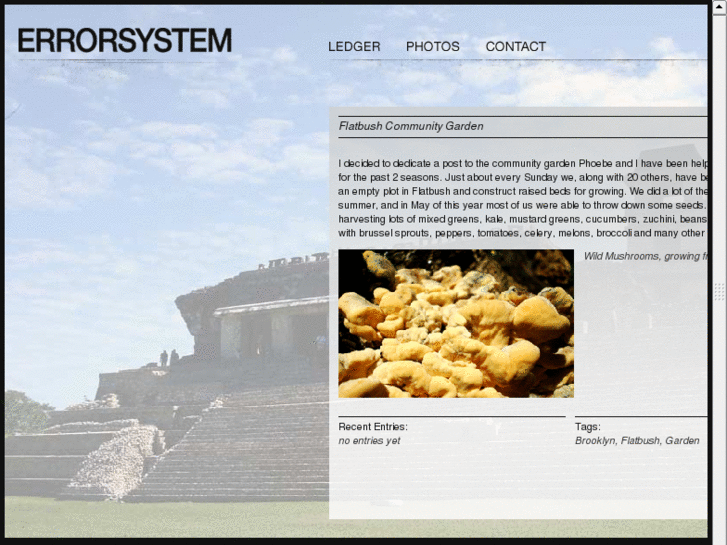The width and height of the screenshot is (727, 545).
Task: Click the vertical scrollbar grip handle
Action: click(x=720, y=292)
